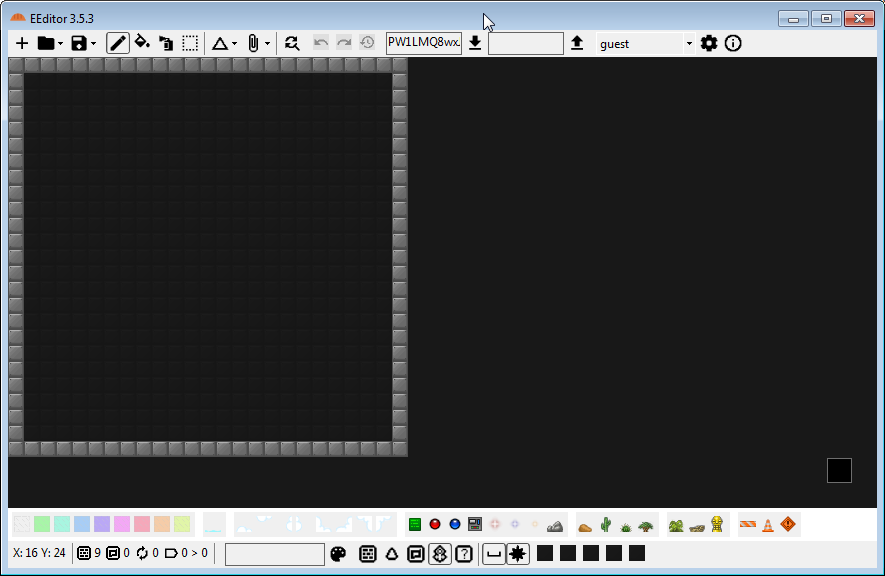Select the triangle shape tool
Image resolution: width=885 pixels, height=576 pixels.
(220, 43)
